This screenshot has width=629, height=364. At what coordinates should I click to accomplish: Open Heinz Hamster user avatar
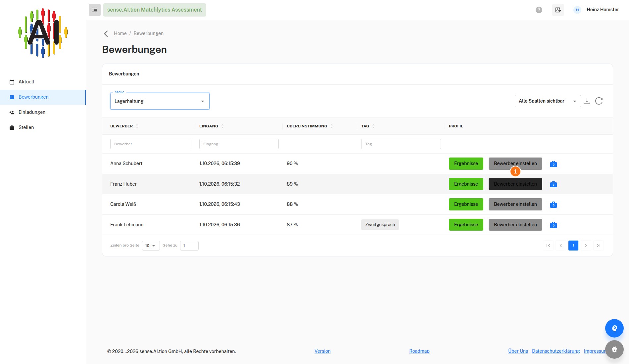pos(577,10)
